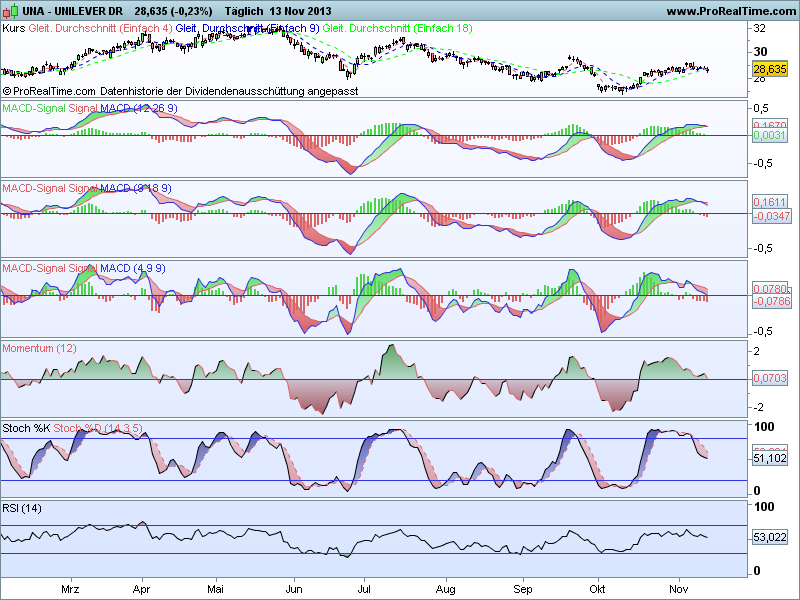Click the MACD (9 18 9) panel label
This screenshot has height=600, width=800.
[136, 188]
